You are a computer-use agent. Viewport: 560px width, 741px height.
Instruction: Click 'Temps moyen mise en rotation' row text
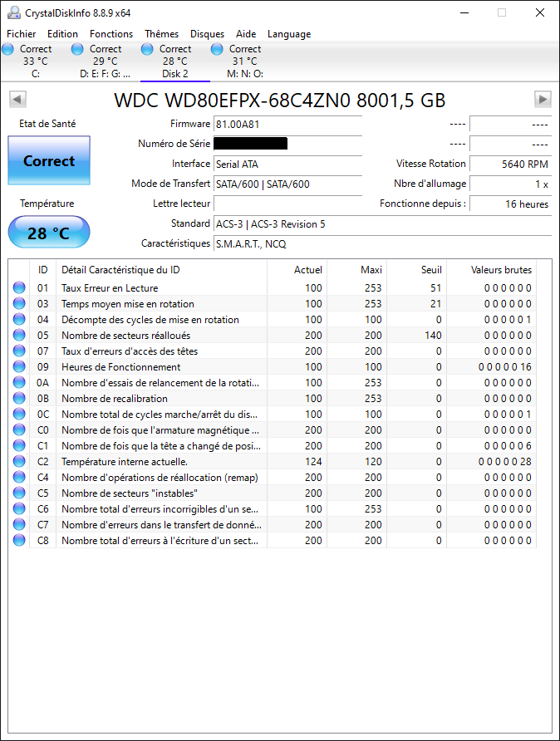click(128, 304)
